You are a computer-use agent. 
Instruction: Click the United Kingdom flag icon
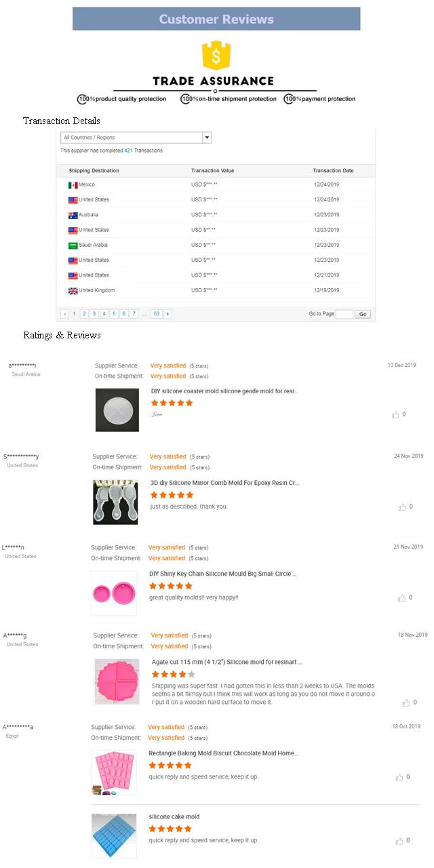tap(73, 291)
